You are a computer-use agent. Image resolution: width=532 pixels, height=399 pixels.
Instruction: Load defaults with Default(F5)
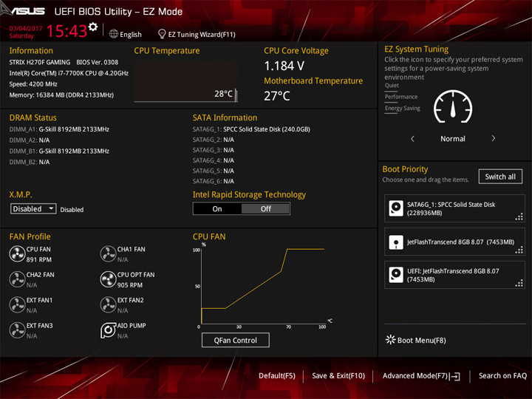point(277,375)
